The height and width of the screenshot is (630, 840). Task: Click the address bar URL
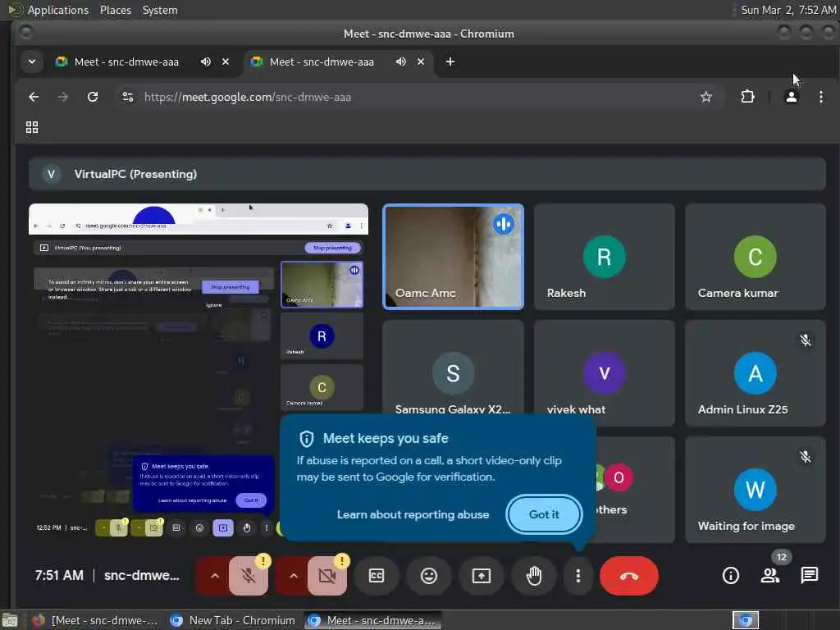pos(248,97)
